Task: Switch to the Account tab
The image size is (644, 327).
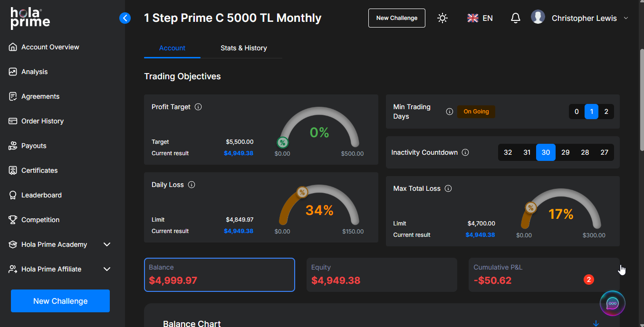Action: click(x=172, y=48)
